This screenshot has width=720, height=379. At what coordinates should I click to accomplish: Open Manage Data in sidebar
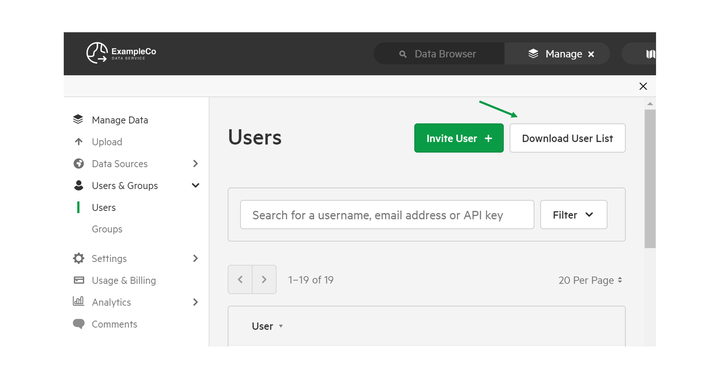click(x=119, y=120)
